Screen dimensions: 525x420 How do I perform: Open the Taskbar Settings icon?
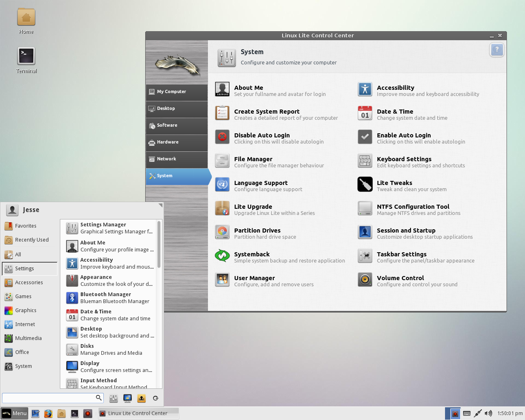click(365, 256)
